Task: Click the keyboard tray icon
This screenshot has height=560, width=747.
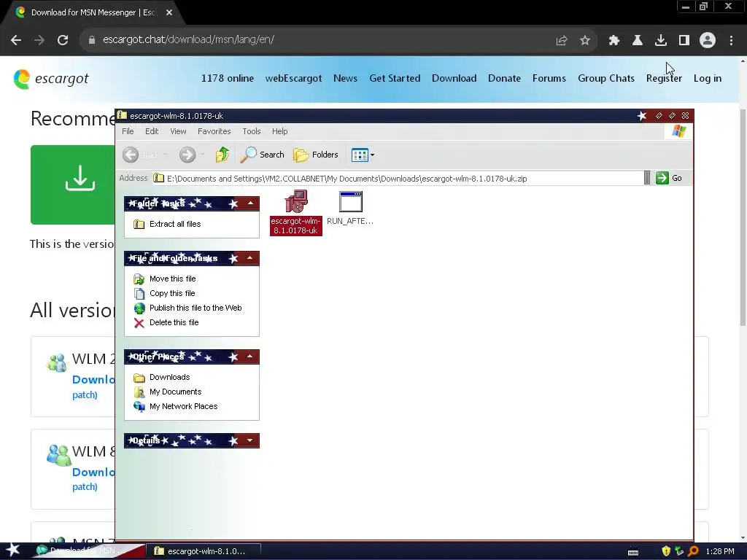Action: click(x=633, y=552)
